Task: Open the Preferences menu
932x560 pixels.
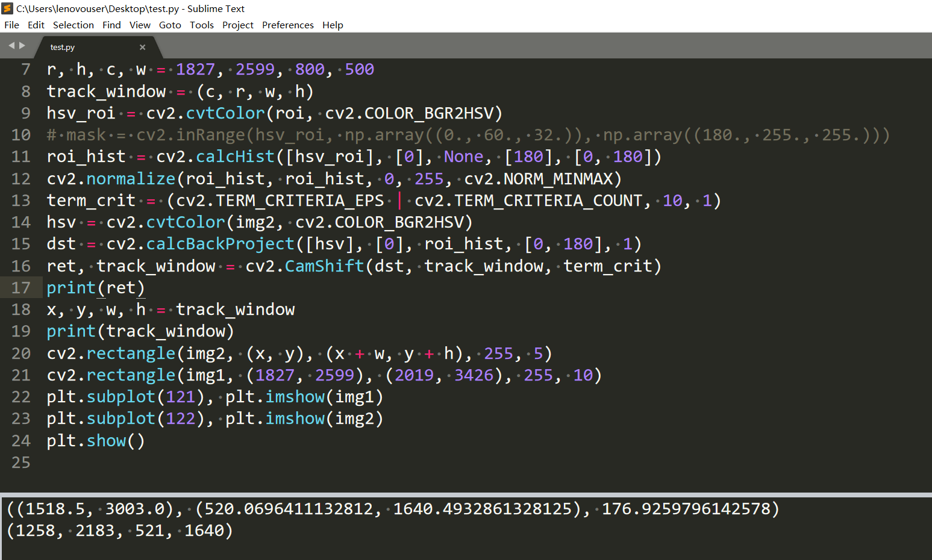Action: [288, 25]
